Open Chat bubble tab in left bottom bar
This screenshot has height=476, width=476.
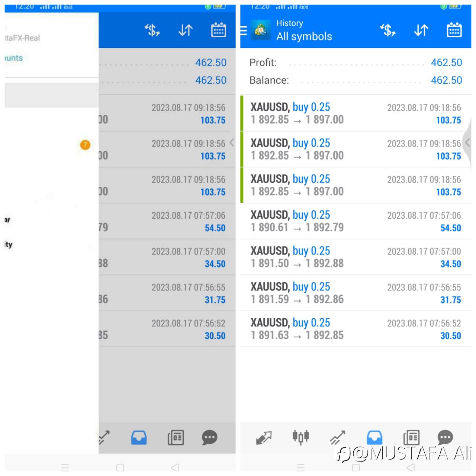pos(209,438)
